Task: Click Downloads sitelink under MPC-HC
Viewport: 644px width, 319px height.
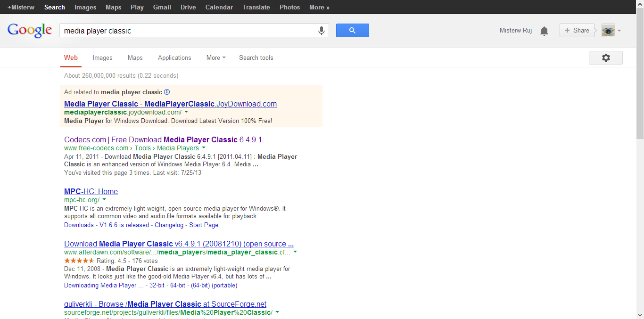Action: tap(79, 225)
